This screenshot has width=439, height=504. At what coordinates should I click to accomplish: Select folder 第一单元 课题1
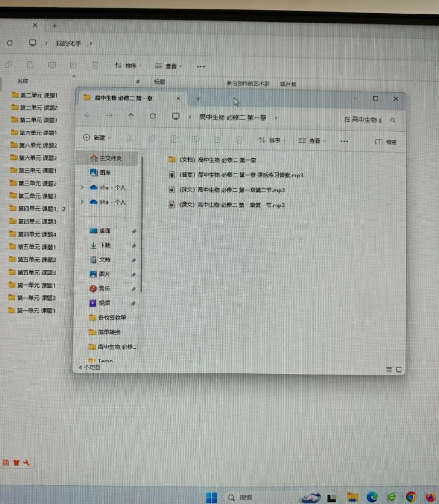(x=32, y=285)
